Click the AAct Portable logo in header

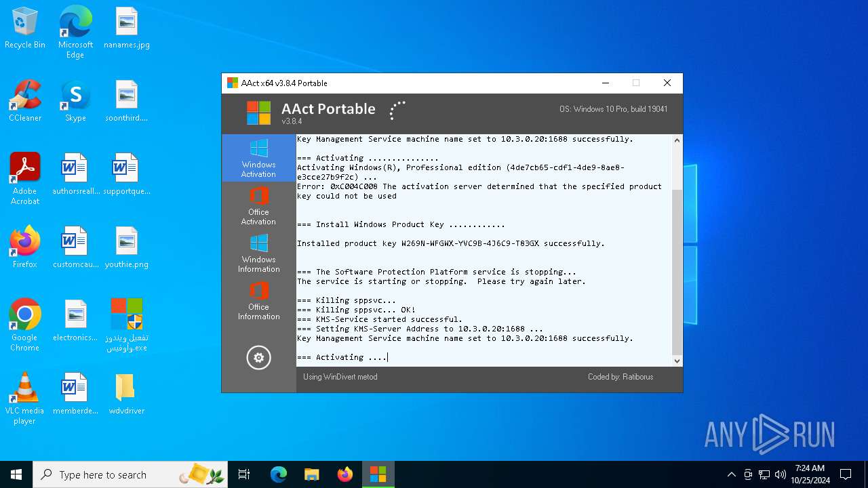coord(258,113)
